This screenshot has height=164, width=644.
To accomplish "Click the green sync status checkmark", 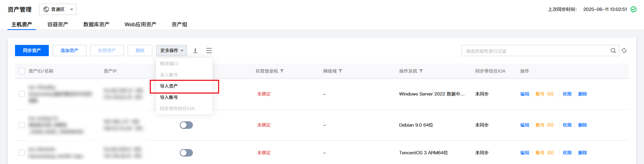I will pyautogui.click(x=633, y=9).
